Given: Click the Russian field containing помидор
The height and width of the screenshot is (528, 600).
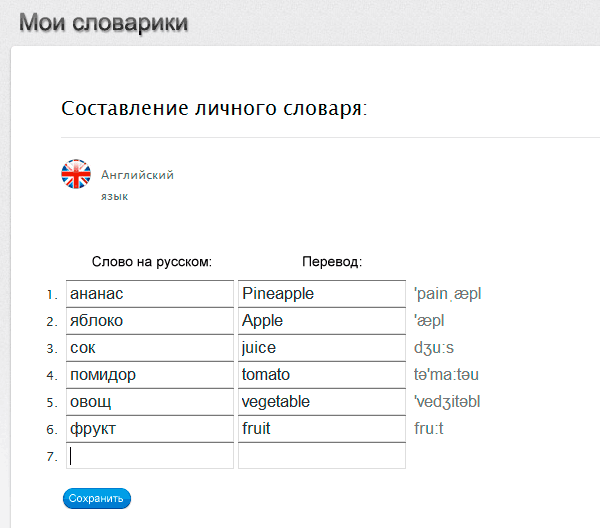Looking at the screenshot, I should point(149,375).
